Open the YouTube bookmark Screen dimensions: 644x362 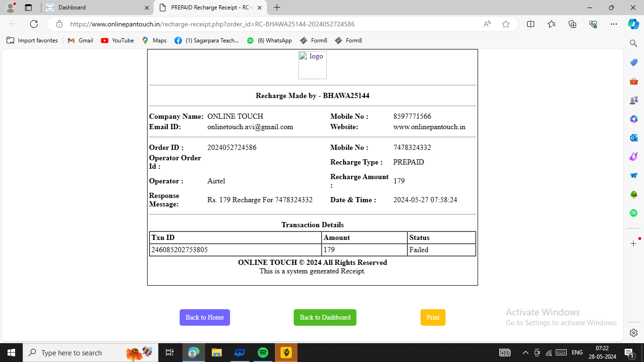coord(117,41)
